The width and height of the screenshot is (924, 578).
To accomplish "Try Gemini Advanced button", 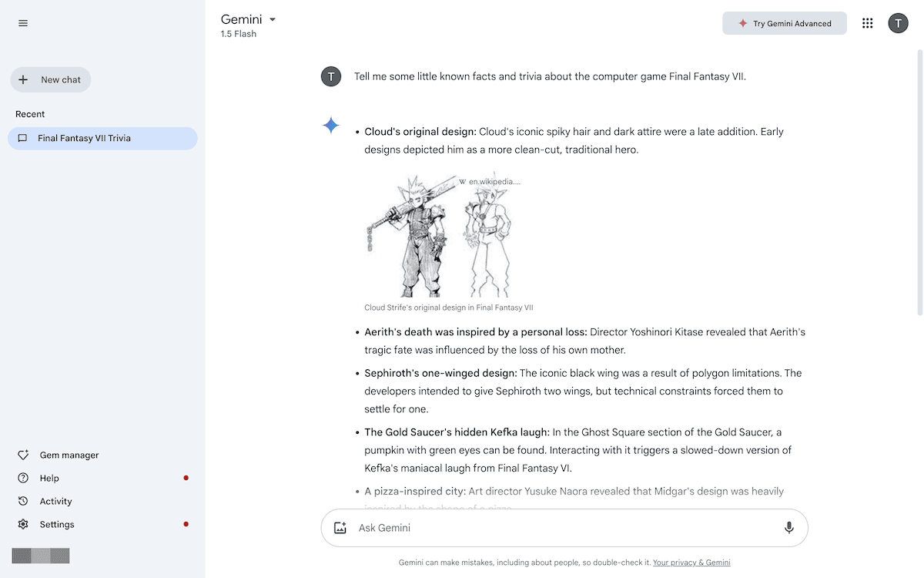I will (785, 23).
